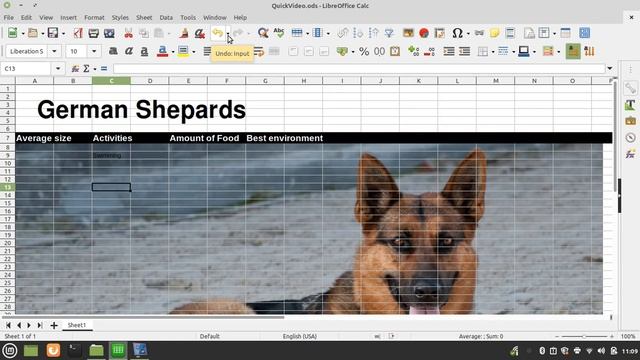640x360 pixels.
Task: Click Clear Direct Formatting icon
Action: point(200,33)
